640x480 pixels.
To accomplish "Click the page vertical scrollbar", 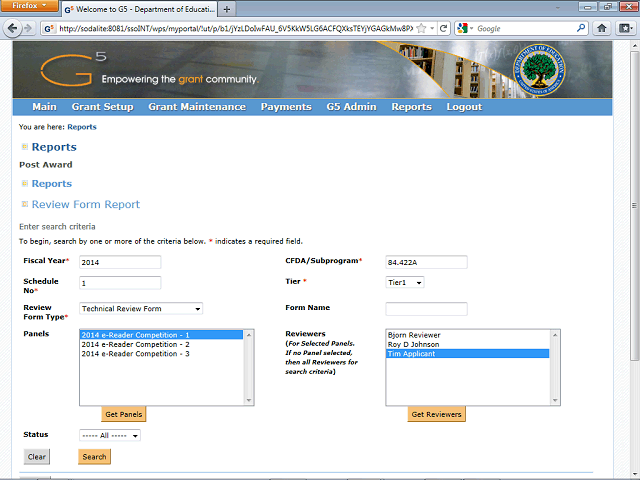I will coord(634,204).
